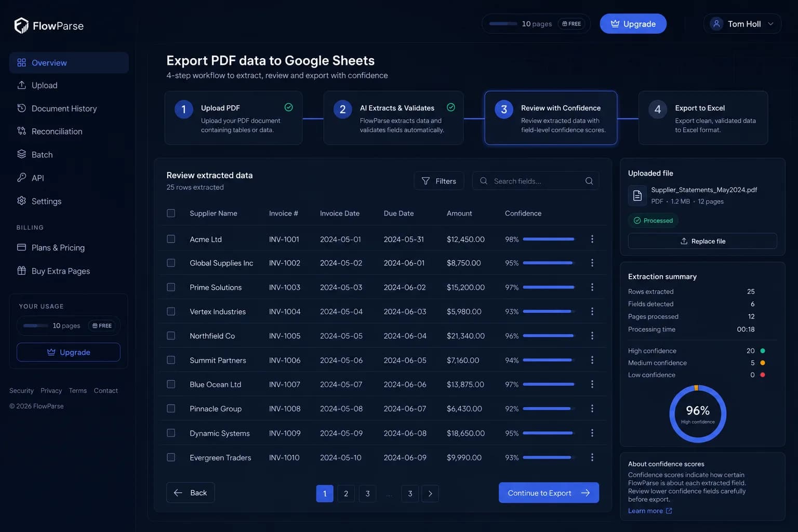Viewport: 798px width, 532px height.
Task: Check the Blue Ocean Ltd row checkbox
Action: pyautogui.click(x=171, y=384)
